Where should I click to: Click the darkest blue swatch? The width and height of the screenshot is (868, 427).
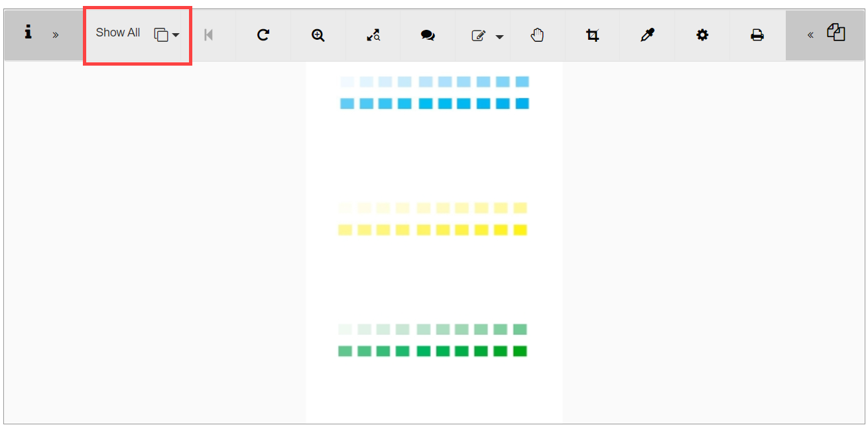pos(522,103)
